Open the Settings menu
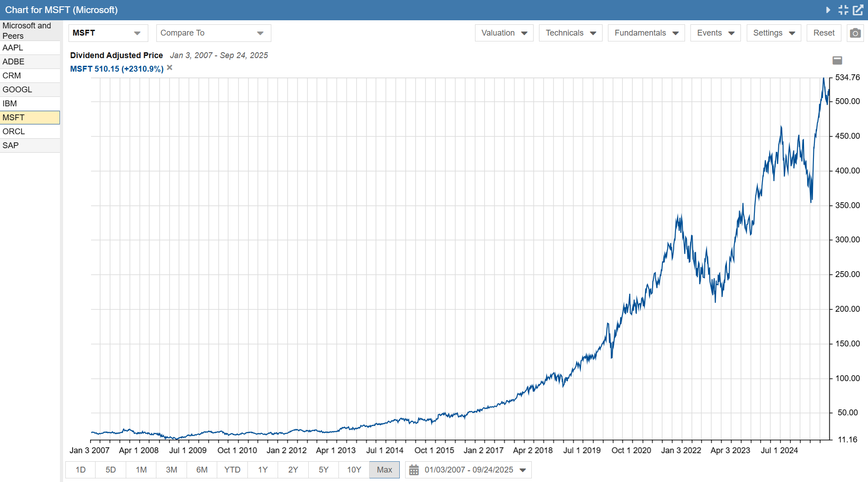The width and height of the screenshot is (868, 482). [x=773, y=33]
